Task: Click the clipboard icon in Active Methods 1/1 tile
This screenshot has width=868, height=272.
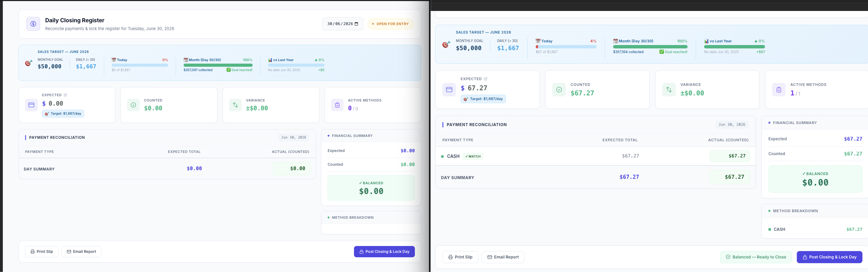Action: [779, 90]
